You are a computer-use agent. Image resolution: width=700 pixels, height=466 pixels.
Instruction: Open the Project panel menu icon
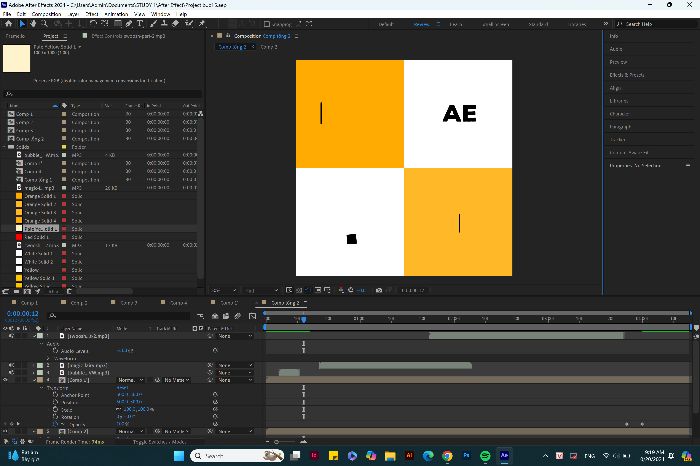65,36
